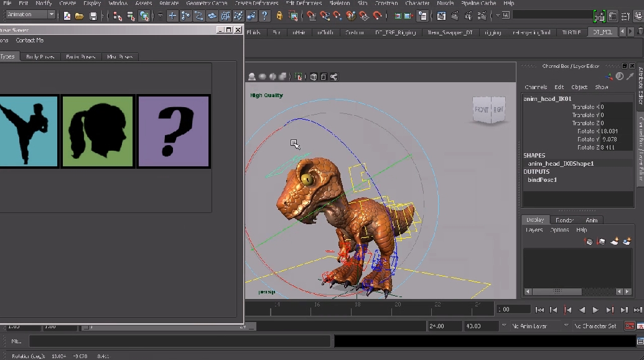Click the 40.00 animation end time field
The image size is (644, 360).
point(480,326)
